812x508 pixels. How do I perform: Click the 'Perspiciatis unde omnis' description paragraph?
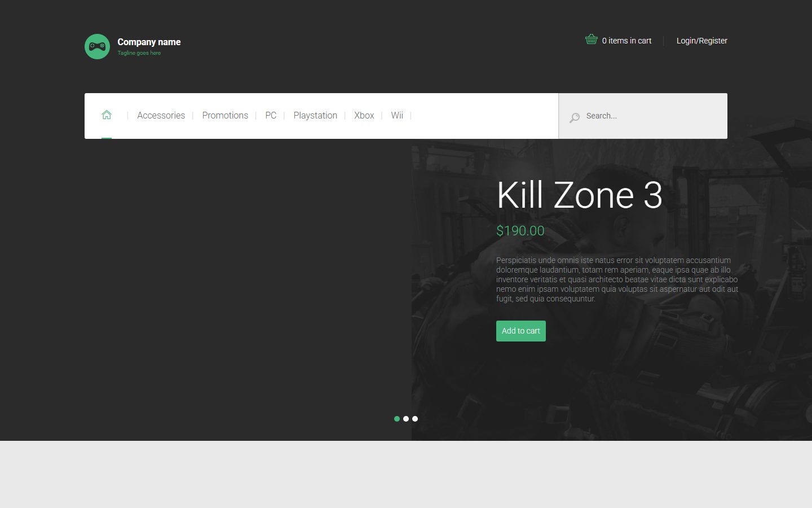click(x=617, y=279)
